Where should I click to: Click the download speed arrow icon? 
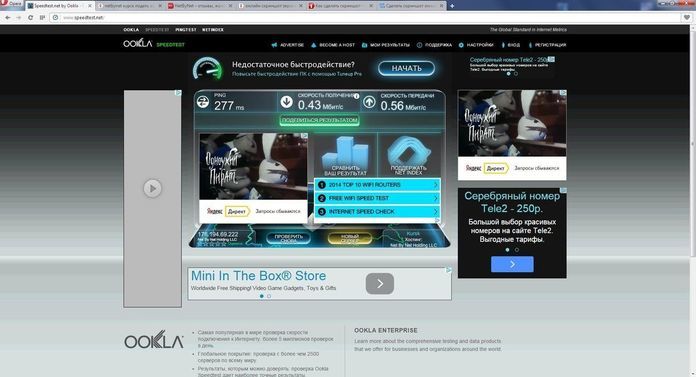click(286, 102)
